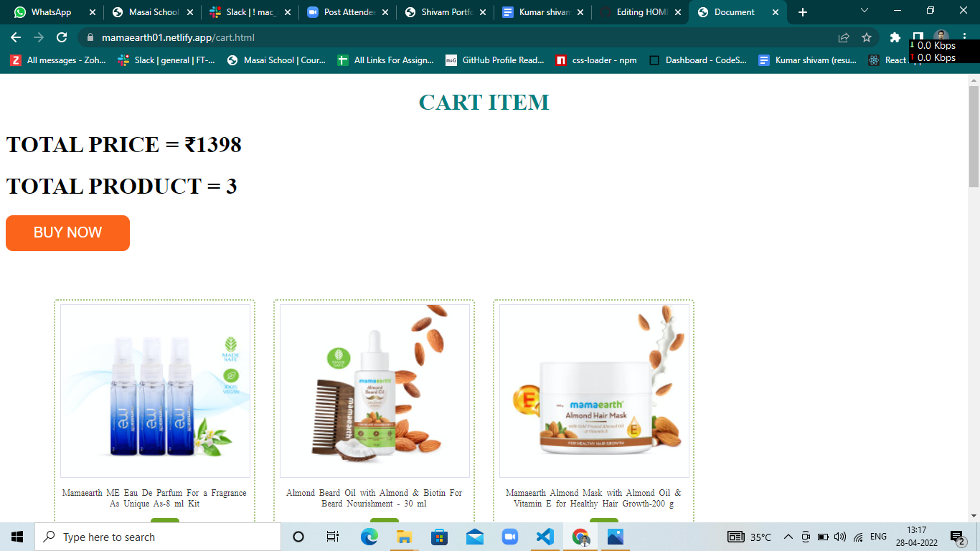The image size is (980, 551).
Task: Open the Windows Start menu
Action: [x=17, y=537]
